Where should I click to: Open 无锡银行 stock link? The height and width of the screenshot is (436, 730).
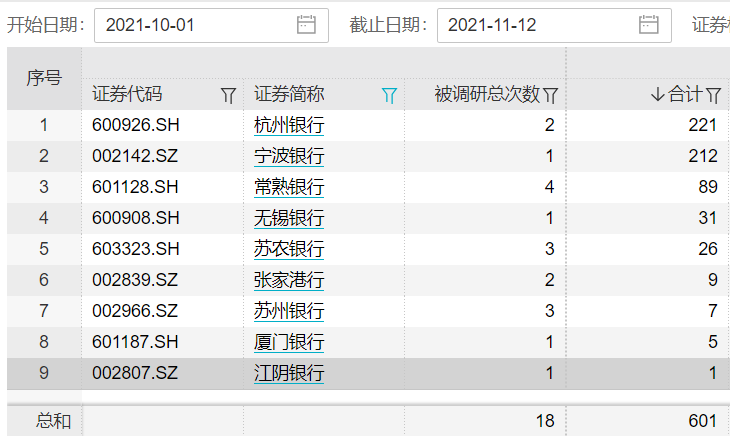(x=289, y=218)
